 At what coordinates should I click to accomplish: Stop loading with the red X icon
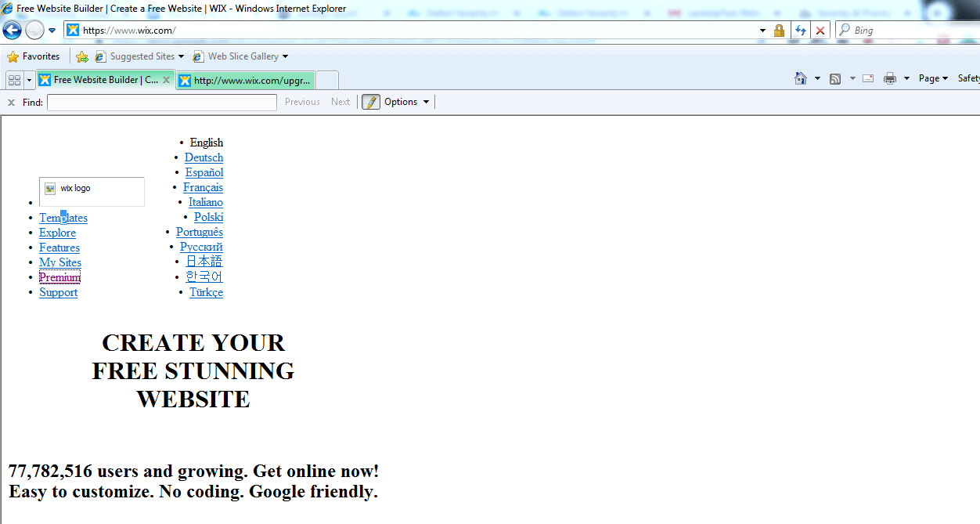[x=820, y=31]
